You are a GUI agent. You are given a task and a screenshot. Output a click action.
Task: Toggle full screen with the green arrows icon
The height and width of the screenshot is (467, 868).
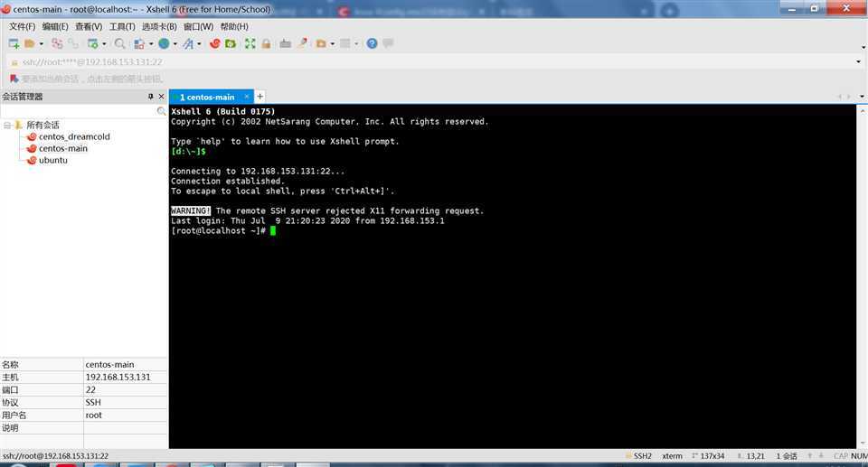pyautogui.click(x=250, y=43)
